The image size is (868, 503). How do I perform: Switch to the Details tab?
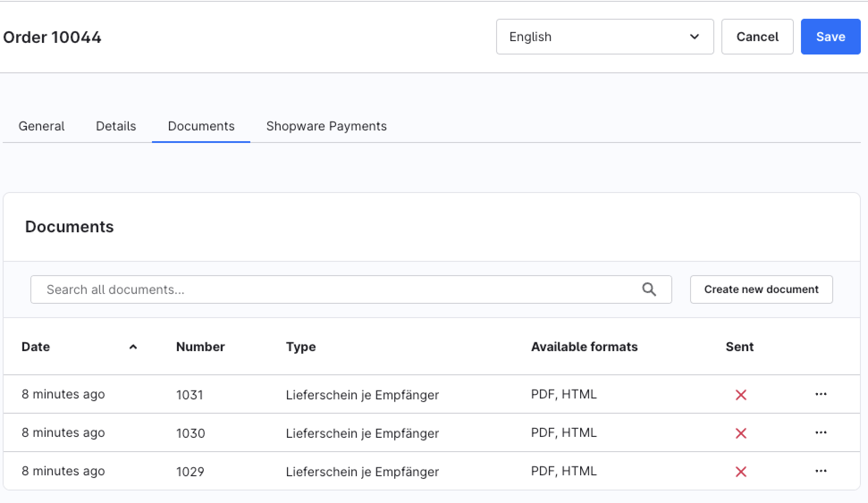coord(116,126)
